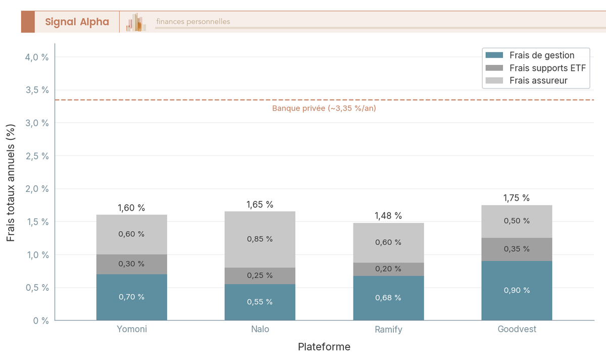606x364 pixels.
Task: Toggle the Frais de gestion legend label
Action: pyautogui.click(x=542, y=55)
